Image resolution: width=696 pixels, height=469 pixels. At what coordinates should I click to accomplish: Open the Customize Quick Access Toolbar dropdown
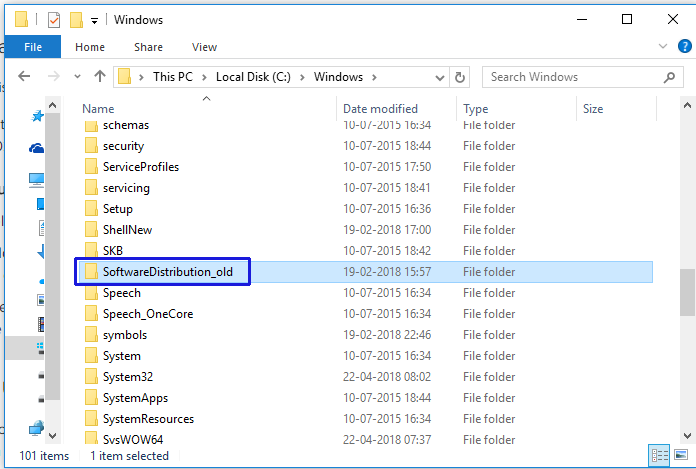(x=94, y=21)
